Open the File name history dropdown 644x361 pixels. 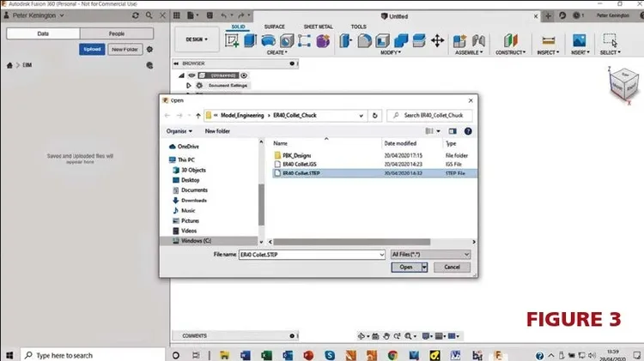click(381, 255)
